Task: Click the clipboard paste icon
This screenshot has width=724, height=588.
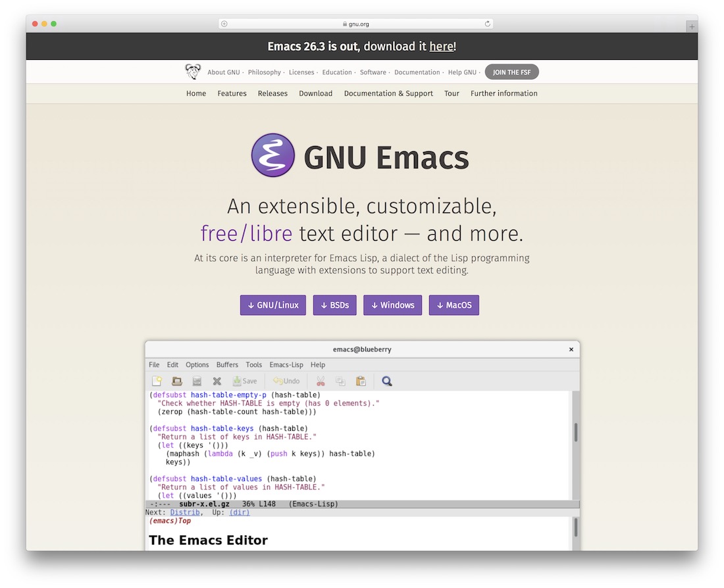Action: (x=361, y=381)
